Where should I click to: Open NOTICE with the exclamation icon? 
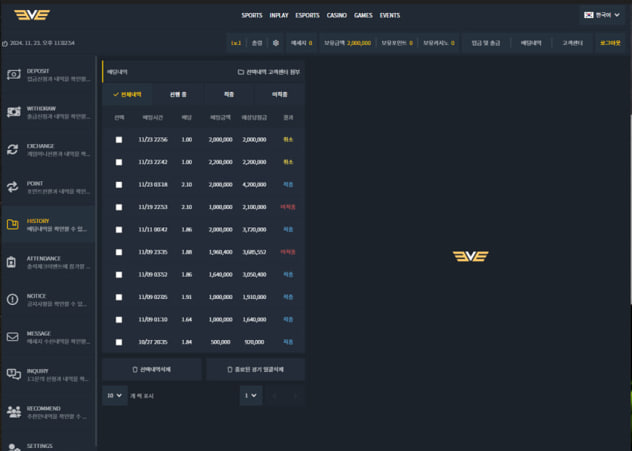[13, 299]
